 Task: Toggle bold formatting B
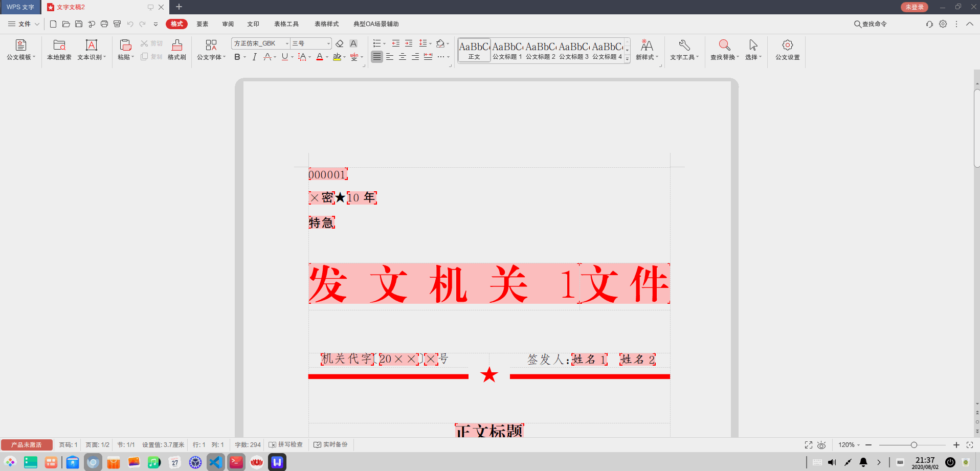pyautogui.click(x=237, y=57)
